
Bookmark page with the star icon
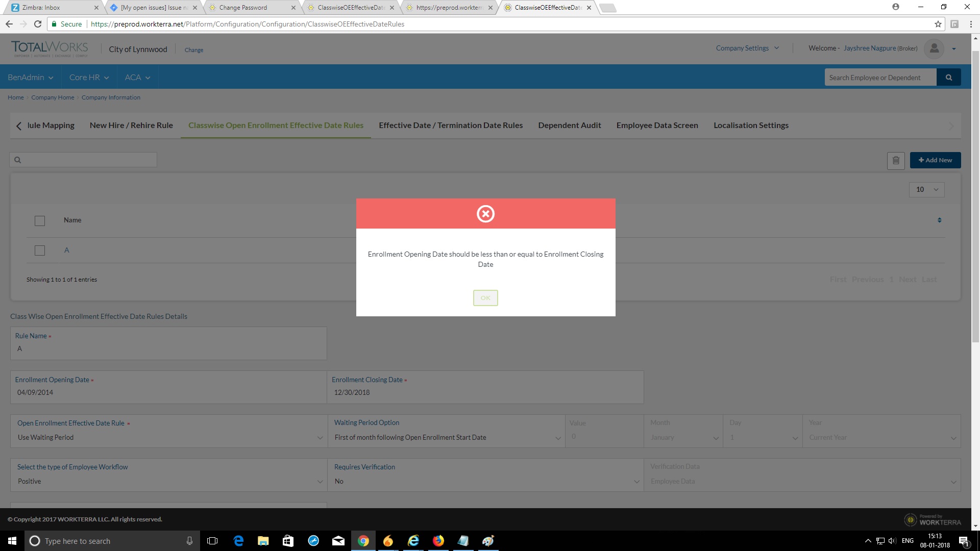pos(938,24)
